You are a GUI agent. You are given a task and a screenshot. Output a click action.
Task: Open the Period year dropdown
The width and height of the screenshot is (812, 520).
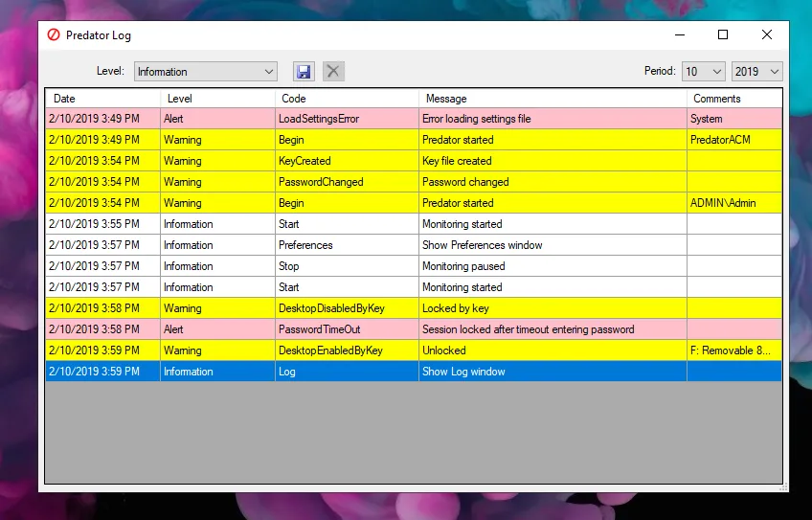click(756, 72)
